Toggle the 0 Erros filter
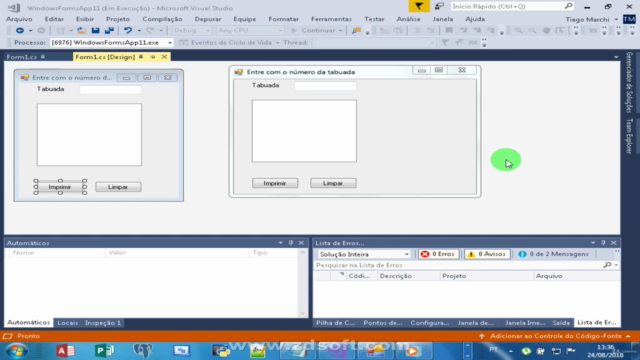The width and height of the screenshot is (640, 360). click(438, 254)
